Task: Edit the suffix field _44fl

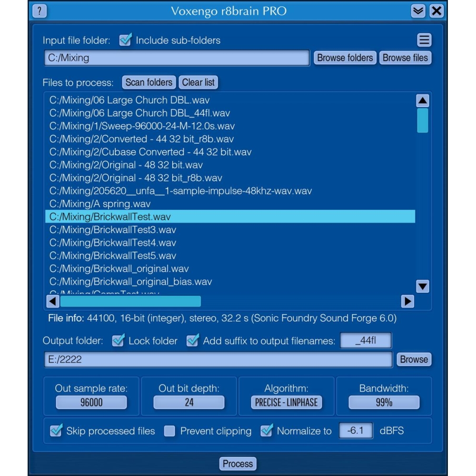Action: click(366, 340)
